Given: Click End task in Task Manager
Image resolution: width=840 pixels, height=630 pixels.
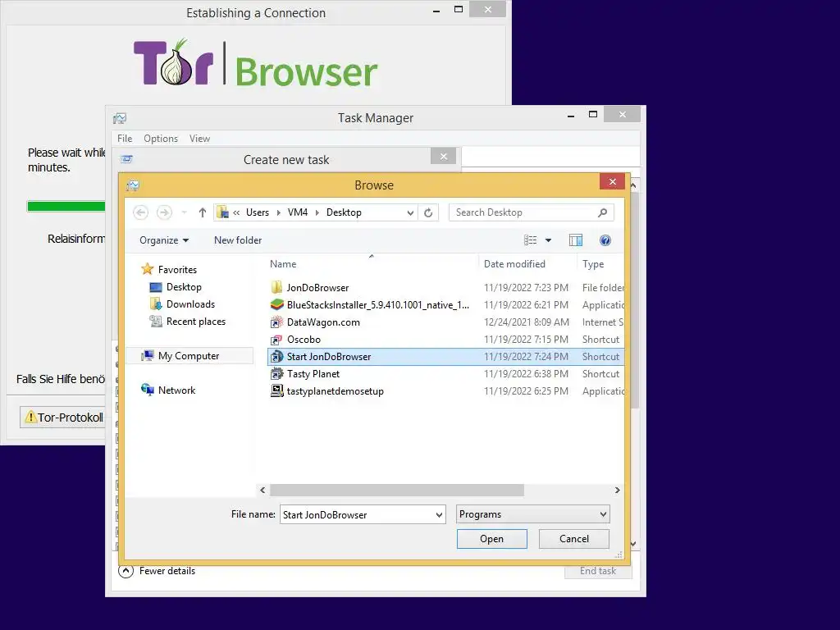Looking at the screenshot, I should click(598, 571).
